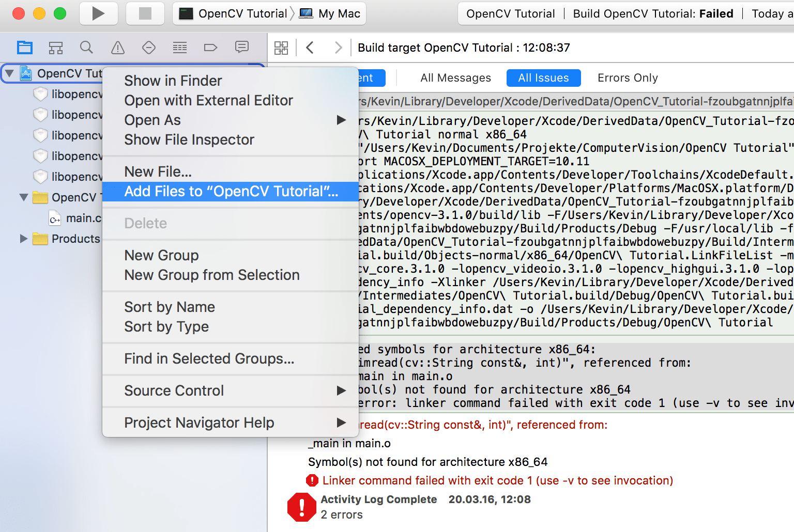Collapse the OpenCV Tutorial project tree
This screenshot has width=794, height=532.
[9, 73]
